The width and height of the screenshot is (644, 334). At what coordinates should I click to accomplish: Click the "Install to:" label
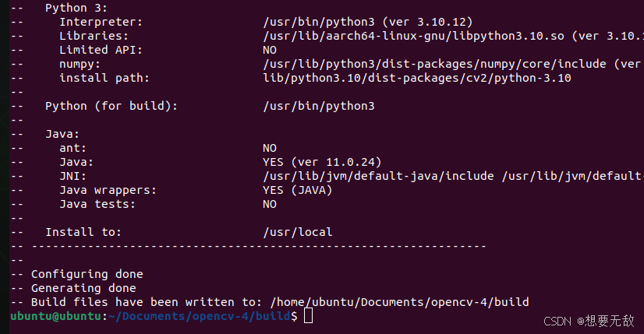(83, 232)
